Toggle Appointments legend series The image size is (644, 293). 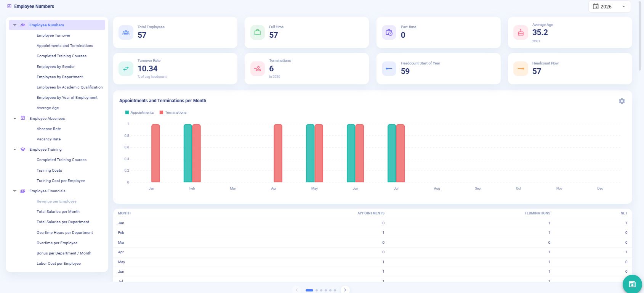click(139, 113)
